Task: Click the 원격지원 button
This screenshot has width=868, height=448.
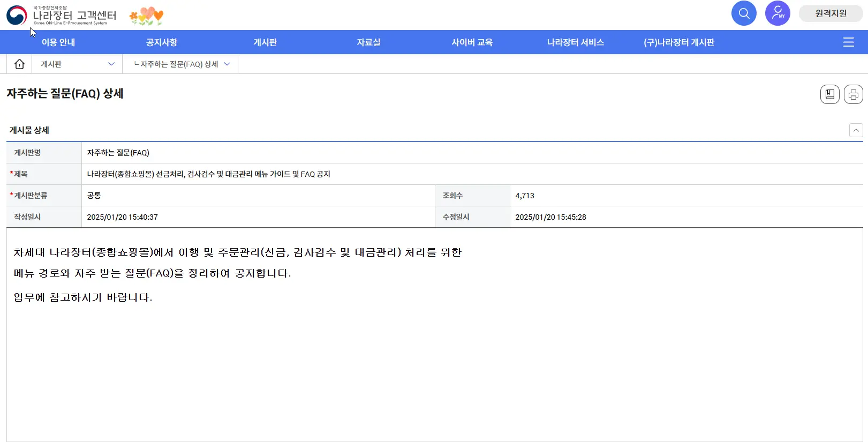Action: coord(831,13)
